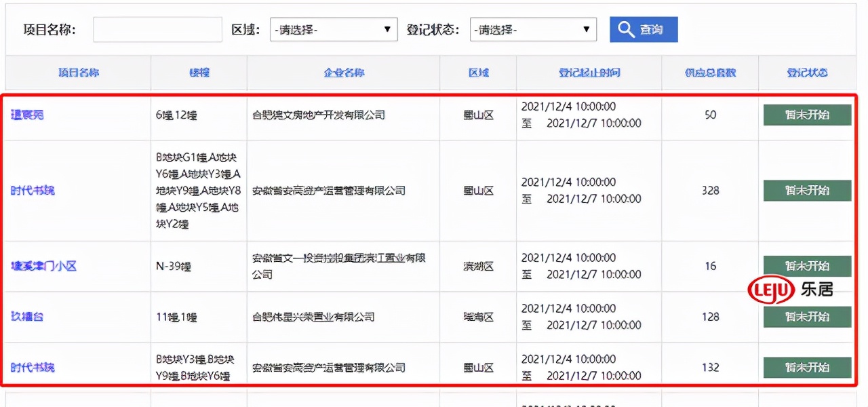This screenshot has width=868, height=407.
Task: Select 安徽省安高资产运营管理有限公司 in the 132-unit row
Action: pos(329,367)
